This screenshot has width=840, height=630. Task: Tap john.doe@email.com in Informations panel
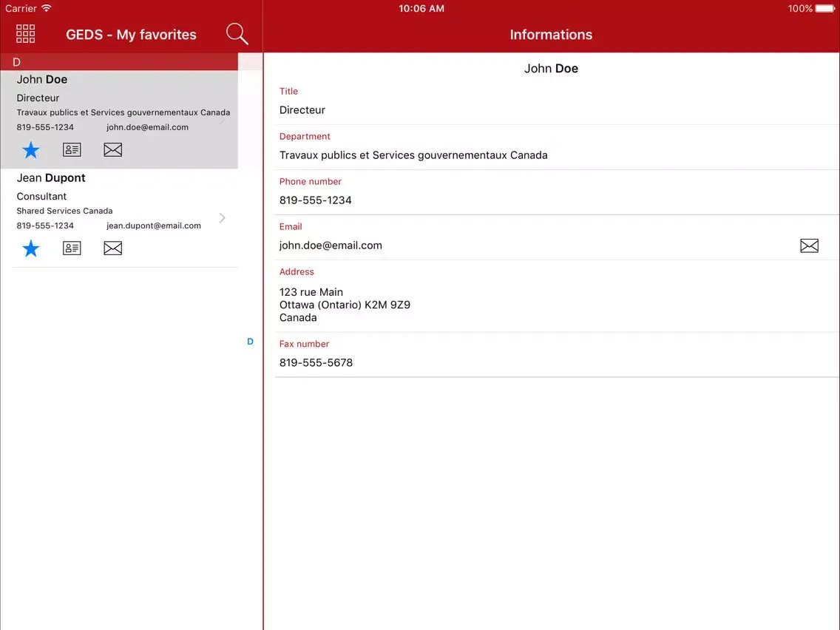(331, 245)
